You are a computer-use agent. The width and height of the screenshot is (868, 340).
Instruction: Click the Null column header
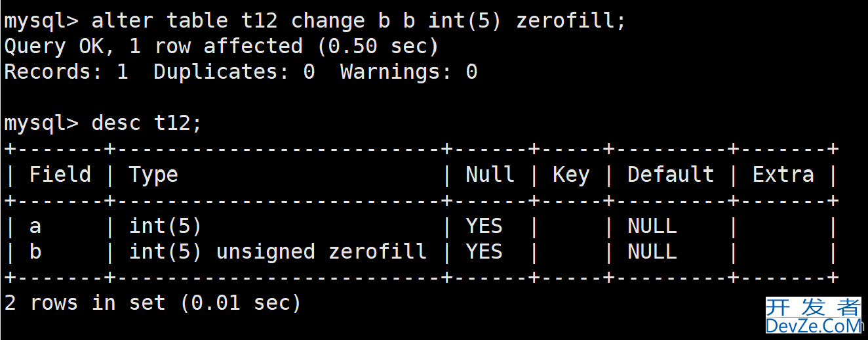(x=490, y=175)
